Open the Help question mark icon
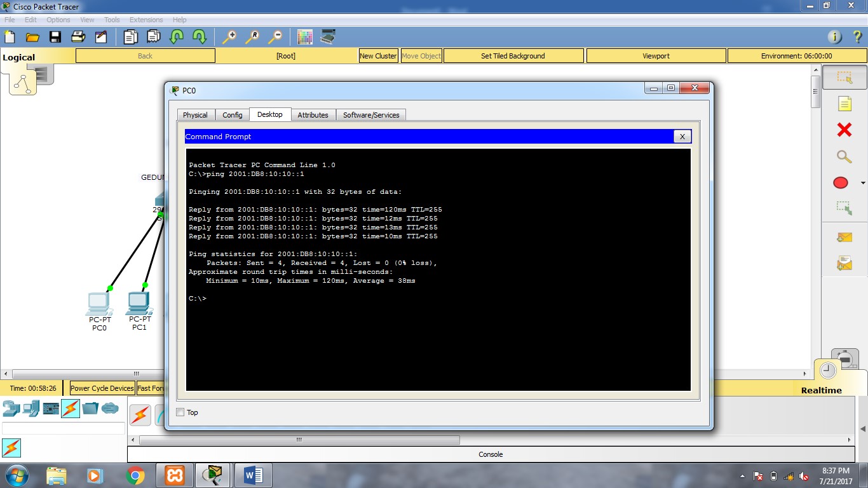Screen dimensions: 868x488 pyautogui.click(x=857, y=37)
